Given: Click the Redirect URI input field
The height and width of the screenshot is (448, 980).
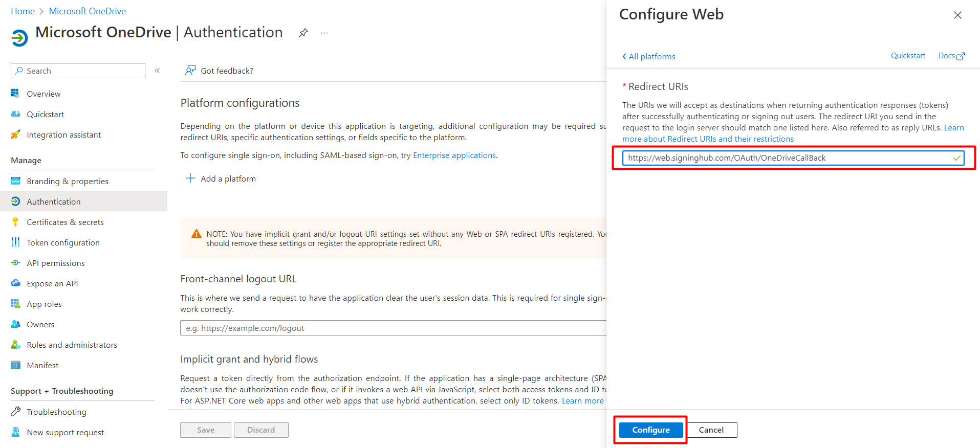Looking at the screenshot, I should point(793,158).
